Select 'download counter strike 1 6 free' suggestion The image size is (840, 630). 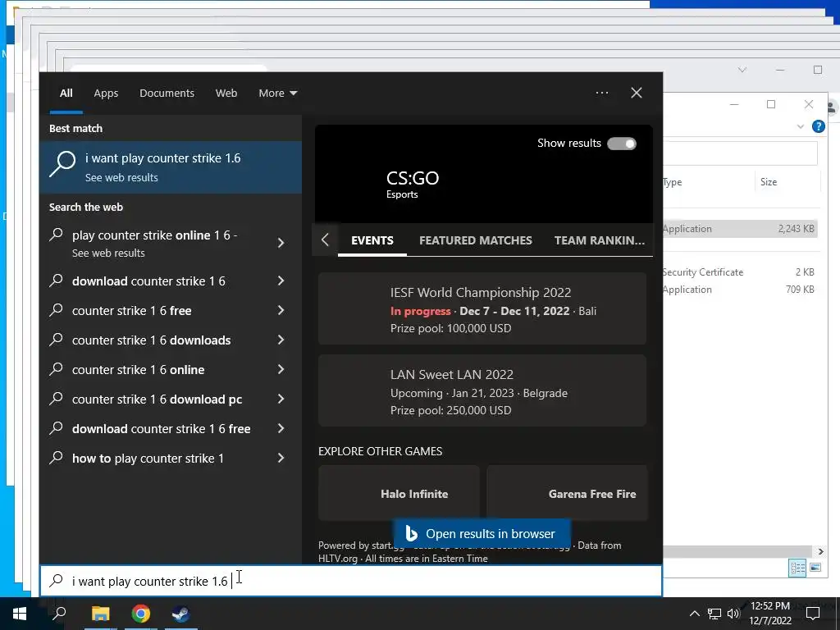[x=162, y=428]
